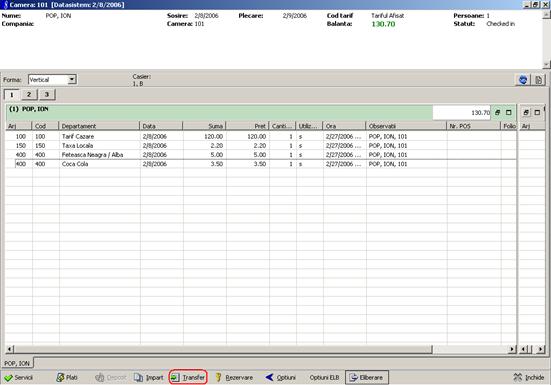Click Suma value 5.00 for Feteasca Neagra

click(216, 155)
